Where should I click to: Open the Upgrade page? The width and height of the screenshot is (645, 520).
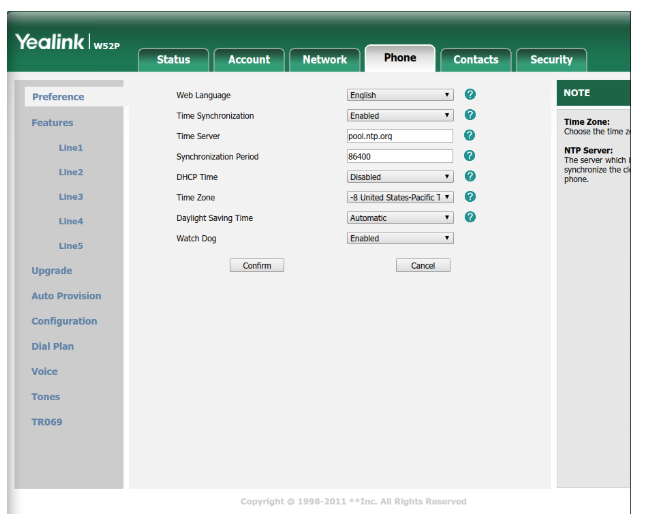52,271
